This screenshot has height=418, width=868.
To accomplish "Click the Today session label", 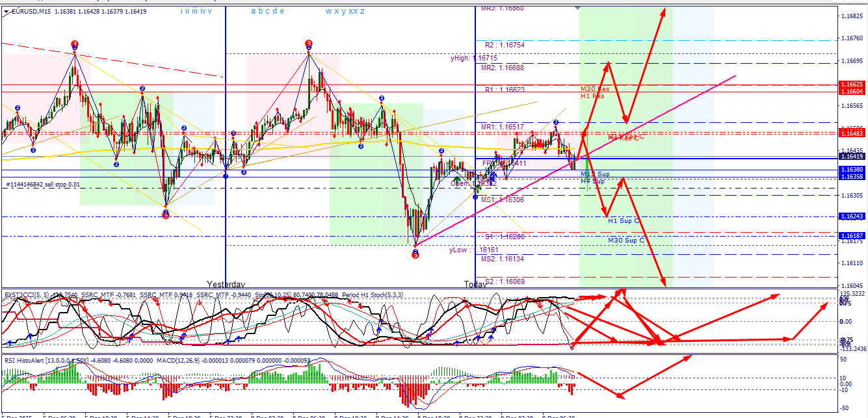I will tap(474, 284).
